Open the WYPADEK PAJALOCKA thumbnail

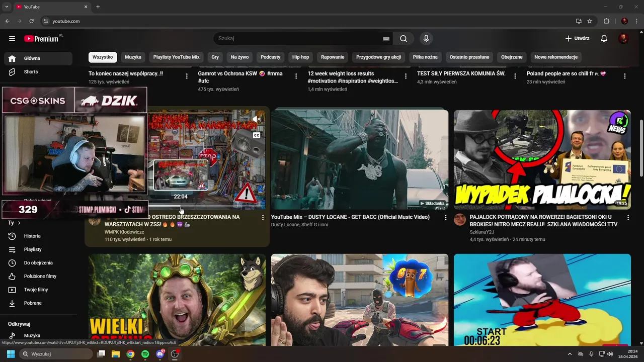[x=542, y=159]
